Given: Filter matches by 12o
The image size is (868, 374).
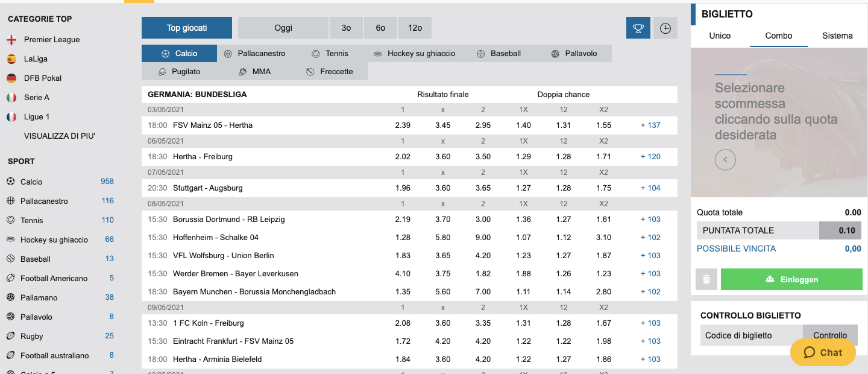Looking at the screenshot, I should 415,28.
